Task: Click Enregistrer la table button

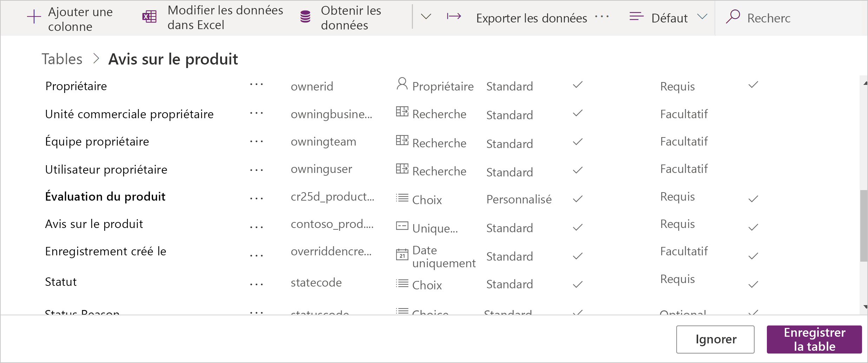Action: pyautogui.click(x=814, y=339)
